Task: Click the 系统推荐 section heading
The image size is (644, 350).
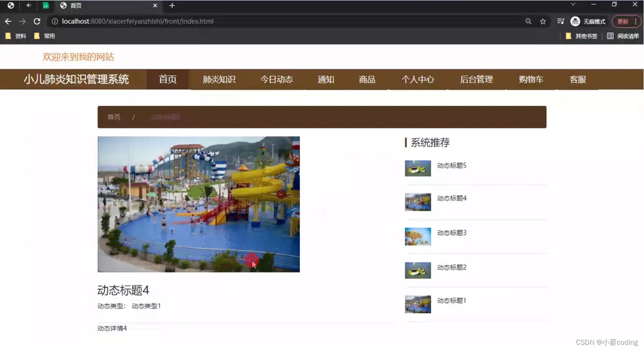Action: [x=430, y=143]
